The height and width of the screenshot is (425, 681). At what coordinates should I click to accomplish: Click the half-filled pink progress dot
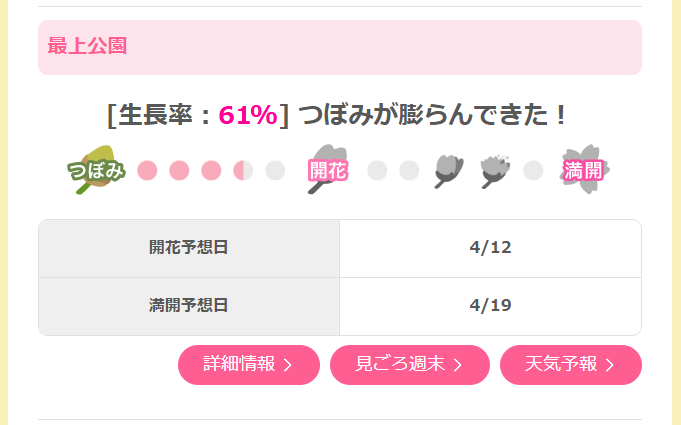pyautogui.click(x=244, y=170)
